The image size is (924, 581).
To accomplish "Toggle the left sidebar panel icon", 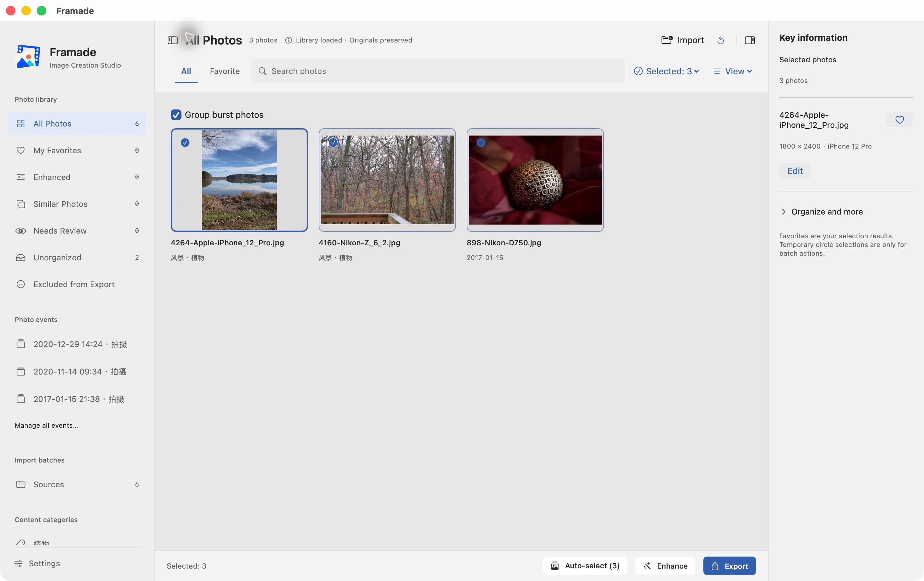I will (172, 40).
